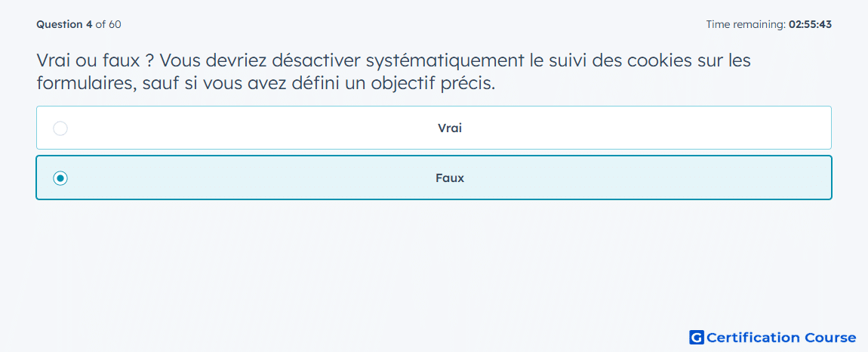Click the bold Question 4 text
The image size is (868, 352).
(65, 24)
